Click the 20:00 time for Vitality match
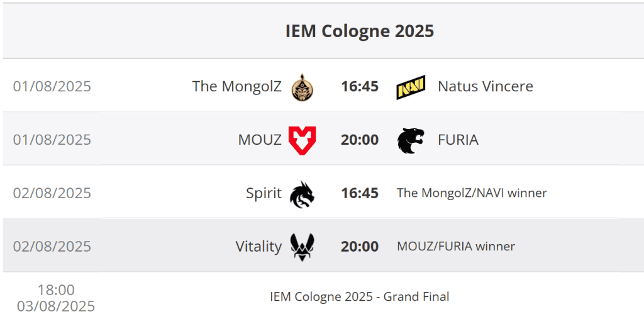The image size is (644, 336). click(360, 247)
